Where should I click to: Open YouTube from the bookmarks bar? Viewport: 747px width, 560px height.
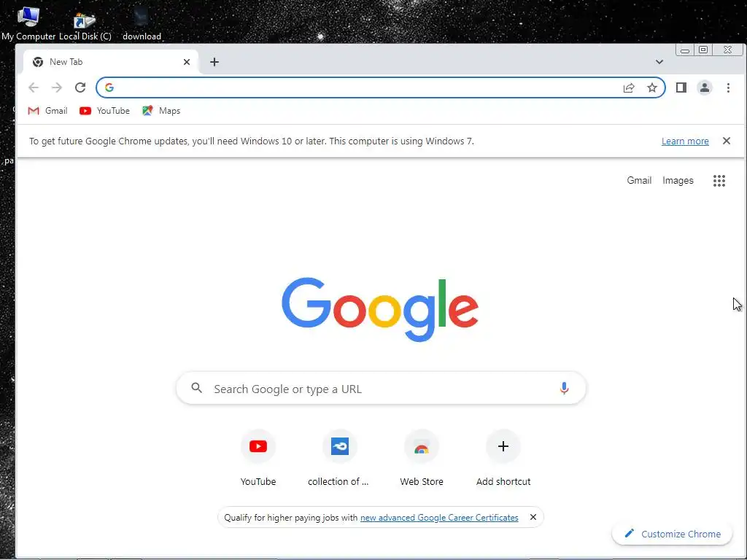[x=104, y=111]
